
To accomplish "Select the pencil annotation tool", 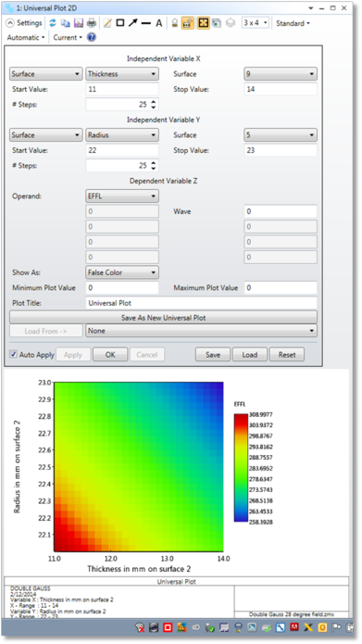I will click(x=107, y=23).
